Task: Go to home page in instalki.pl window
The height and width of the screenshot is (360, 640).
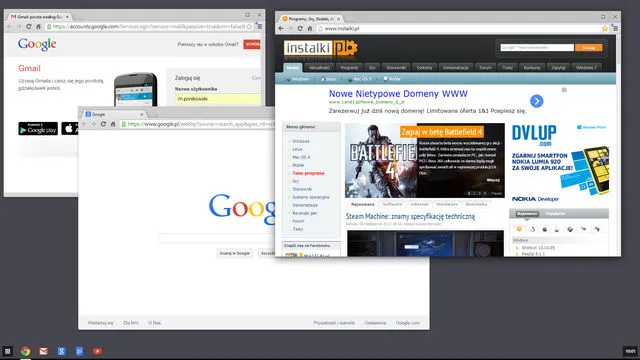Action: (310, 29)
